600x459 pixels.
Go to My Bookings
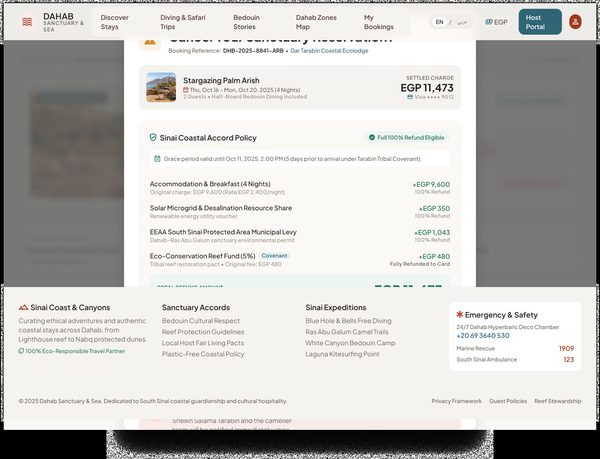click(379, 22)
